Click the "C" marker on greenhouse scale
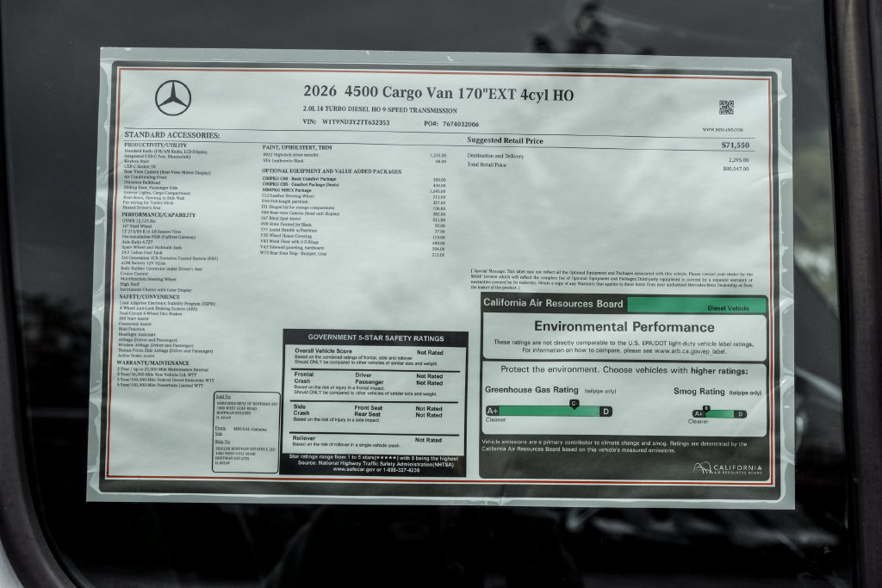Viewport: 882px width, 588px height. pyautogui.click(x=574, y=404)
